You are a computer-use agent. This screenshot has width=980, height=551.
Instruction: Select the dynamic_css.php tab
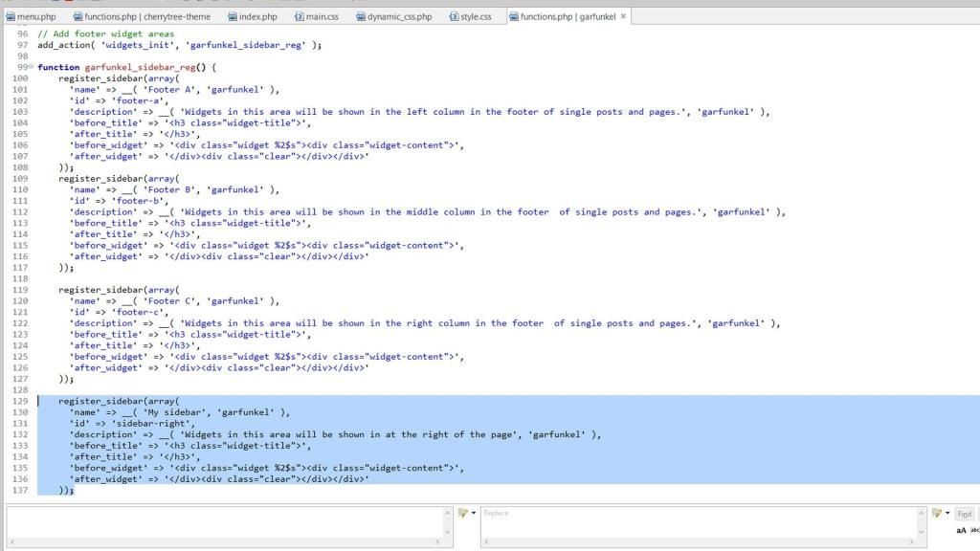[x=399, y=16]
